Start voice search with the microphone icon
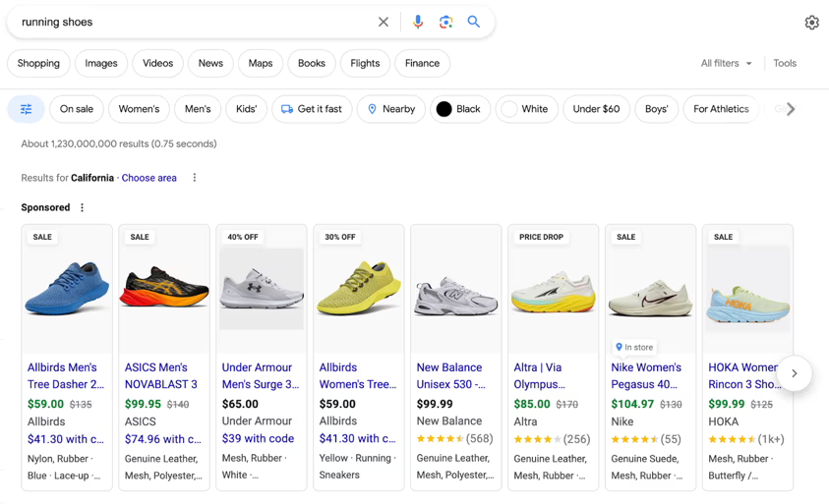829x504 pixels. coord(418,22)
